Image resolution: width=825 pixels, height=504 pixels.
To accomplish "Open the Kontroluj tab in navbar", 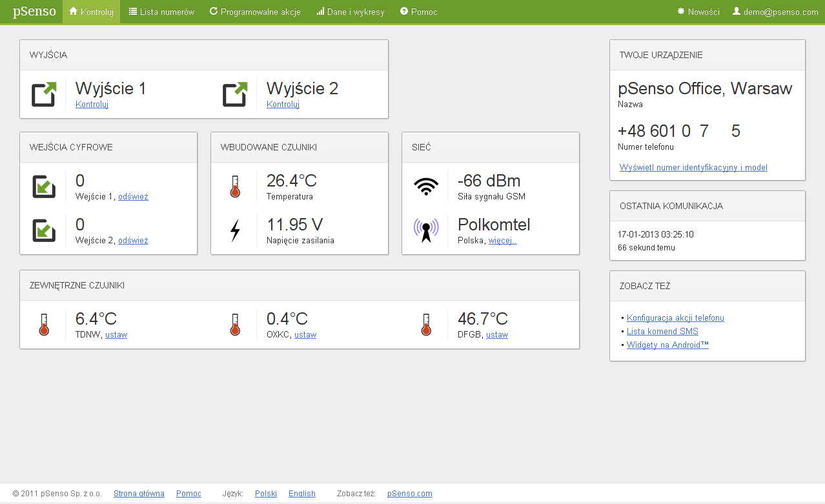I will (91, 12).
